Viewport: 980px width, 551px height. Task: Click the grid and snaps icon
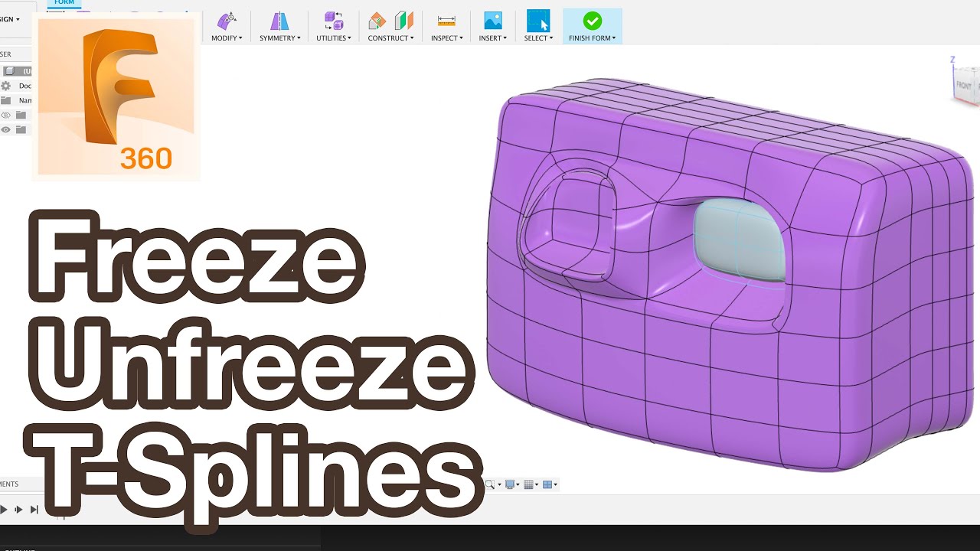click(528, 484)
